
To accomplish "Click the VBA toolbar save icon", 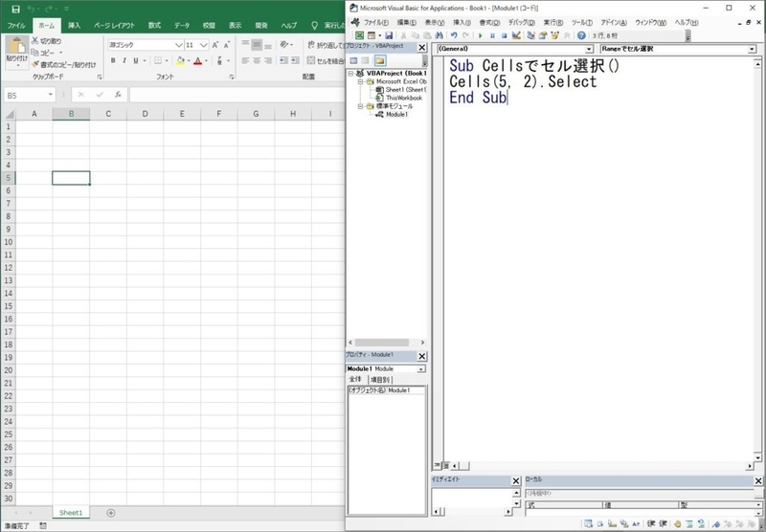I will (389, 35).
